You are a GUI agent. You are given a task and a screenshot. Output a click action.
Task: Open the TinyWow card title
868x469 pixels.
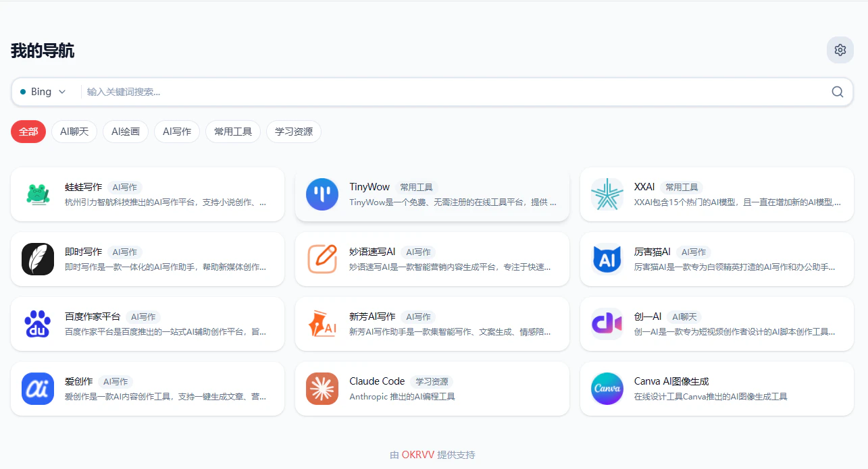(x=369, y=187)
